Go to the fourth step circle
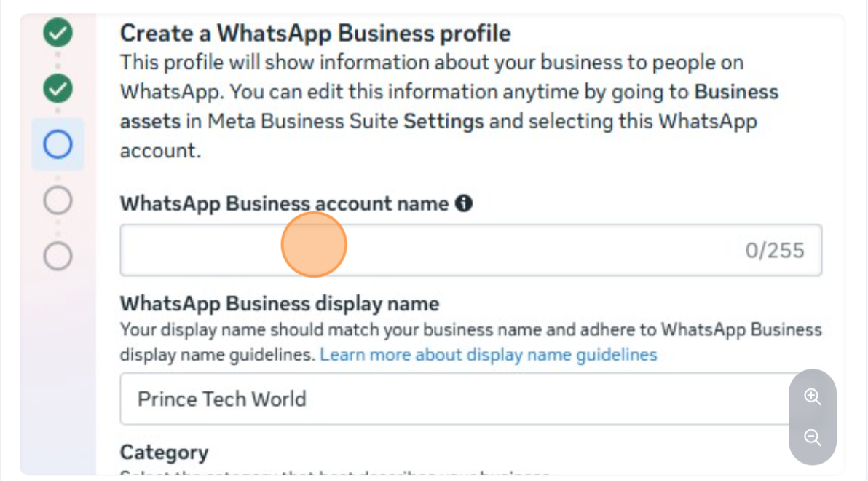 click(x=58, y=200)
